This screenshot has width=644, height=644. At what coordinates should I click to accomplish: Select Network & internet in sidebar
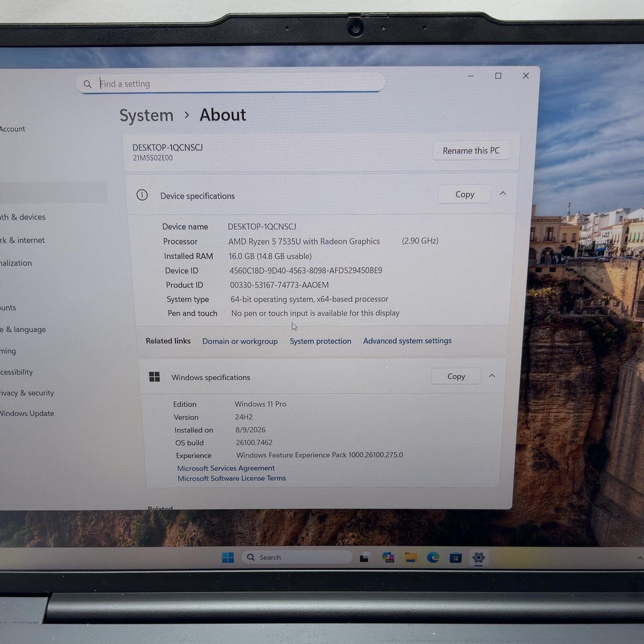coord(22,240)
